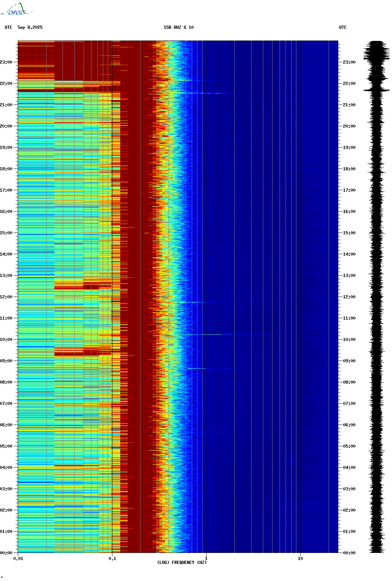Click the left 19:00 time label
This screenshot has height=581, width=392.
point(6,148)
